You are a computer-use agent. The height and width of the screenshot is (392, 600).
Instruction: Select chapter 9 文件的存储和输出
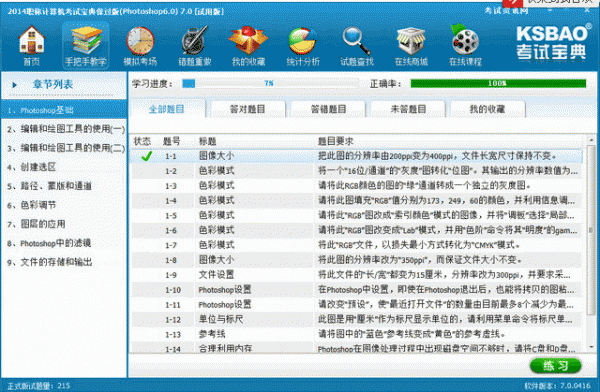pyautogui.click(x=64, y=262)
